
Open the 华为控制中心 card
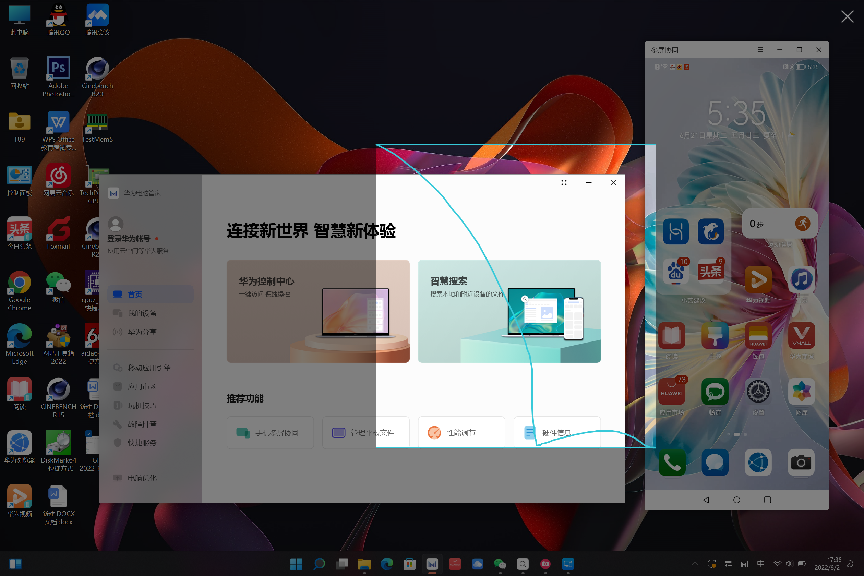click(318, 311)
